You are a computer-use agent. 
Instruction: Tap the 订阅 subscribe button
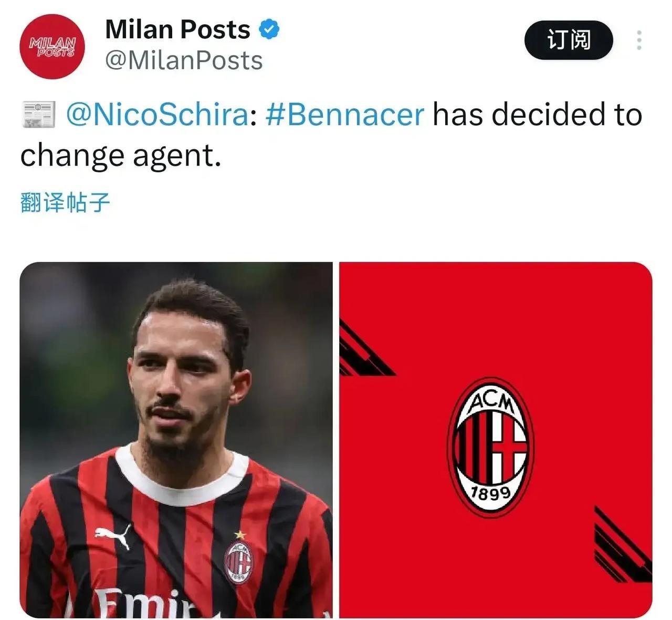569,40
